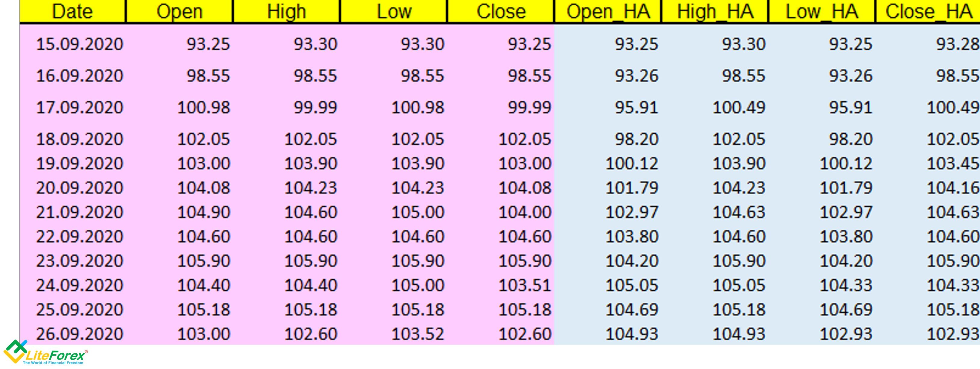Select the Close_HA column header
Viewport: 980px width, 369px height.
(928, 11)
